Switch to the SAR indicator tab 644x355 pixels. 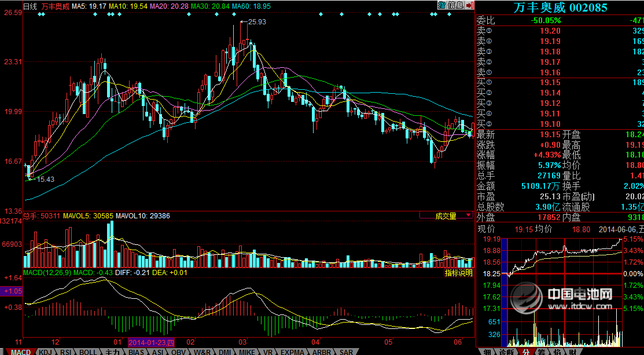[346, 352]
